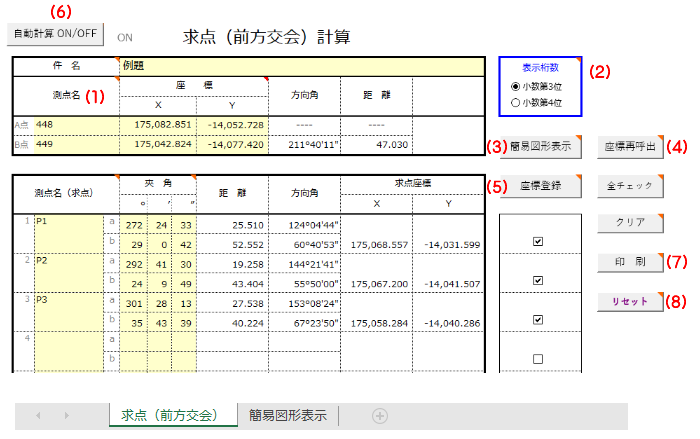Click the 座標再呼出 button
The width and height of the screenshot is (700, 439).
coord(630,146)
